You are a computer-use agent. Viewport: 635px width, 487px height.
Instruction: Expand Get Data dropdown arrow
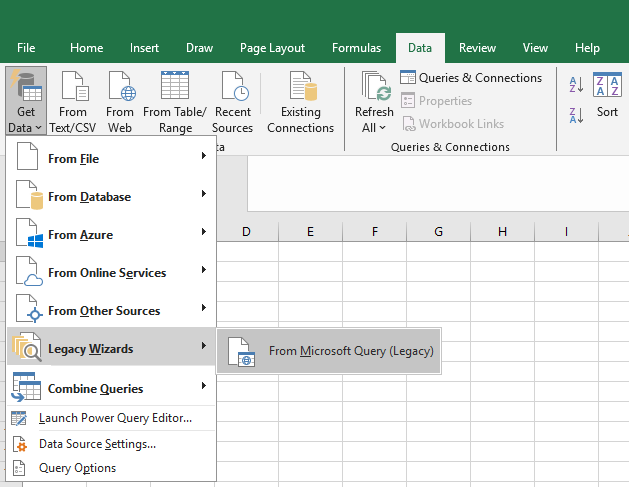pyautogui.click(x=38, y=128)
